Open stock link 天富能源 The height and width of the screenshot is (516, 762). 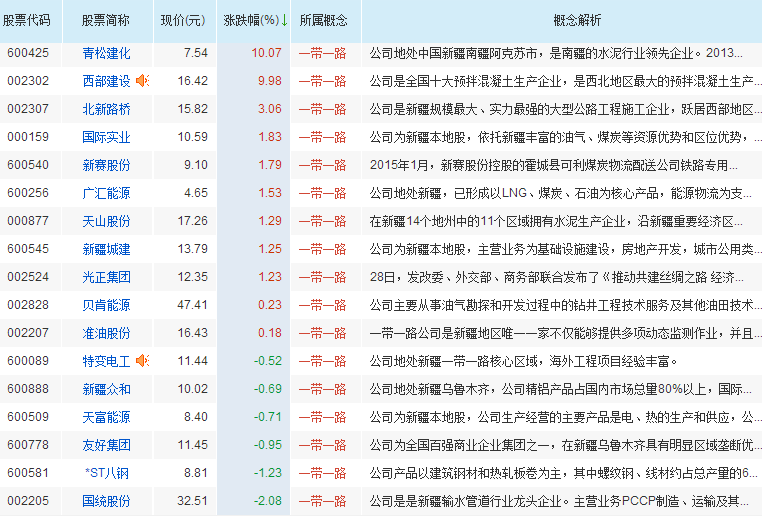point(106,417)
